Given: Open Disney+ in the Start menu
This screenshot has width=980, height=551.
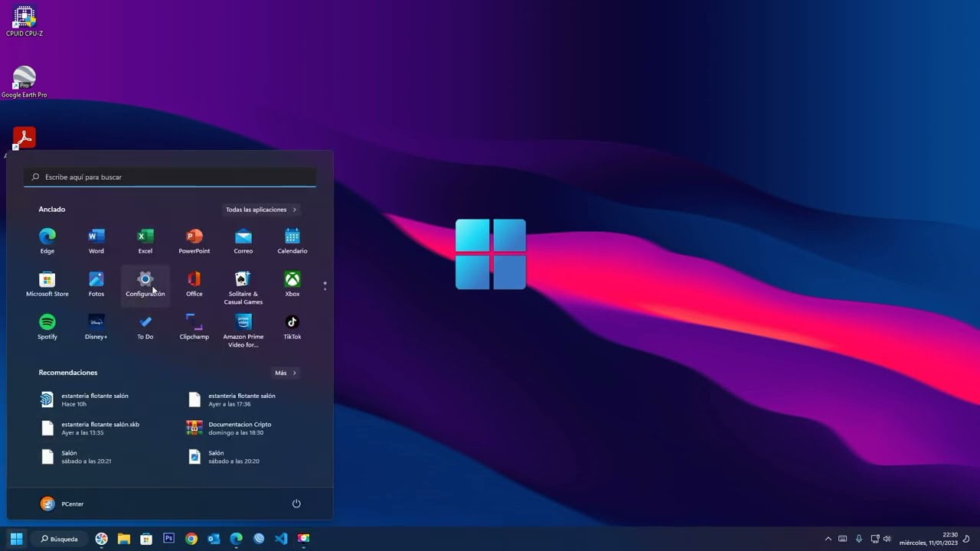Looking at the screenshot, I should click(x=96, y=326).
